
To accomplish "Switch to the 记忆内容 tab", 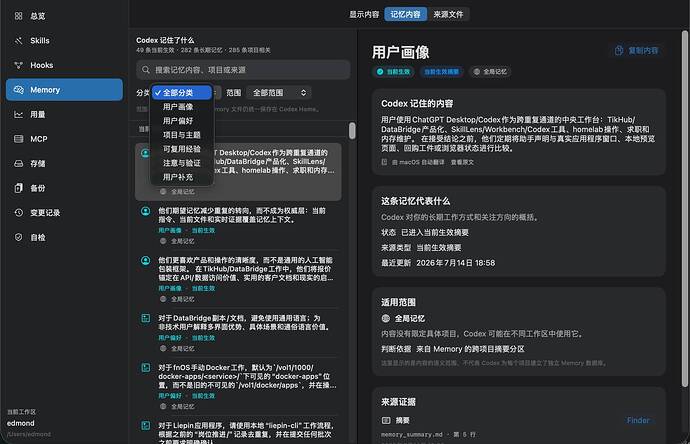I will point(405,15).
